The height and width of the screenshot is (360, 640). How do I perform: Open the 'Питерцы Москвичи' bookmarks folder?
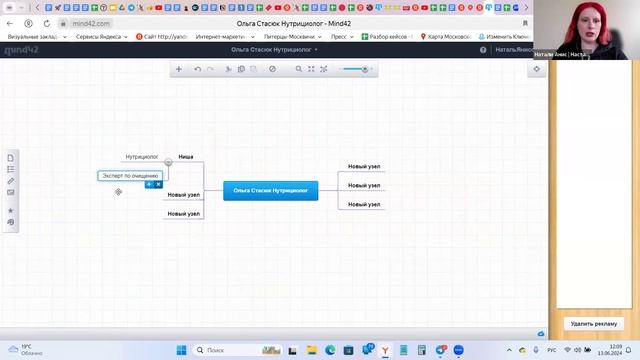click(x=292, y=37)
